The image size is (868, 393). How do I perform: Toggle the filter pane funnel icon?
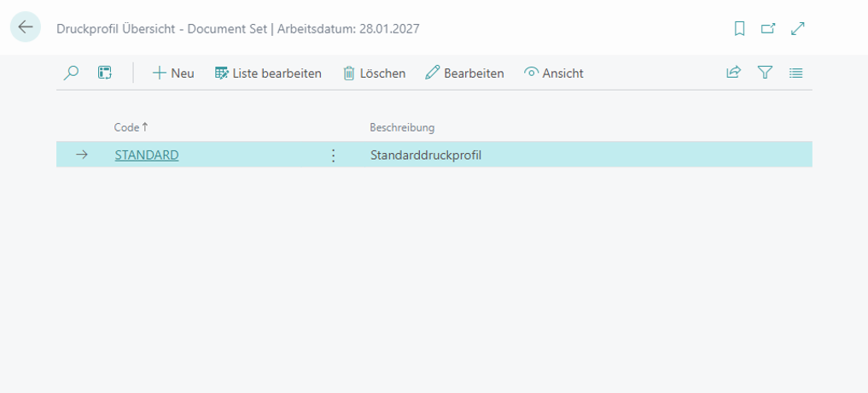point(765,73)
